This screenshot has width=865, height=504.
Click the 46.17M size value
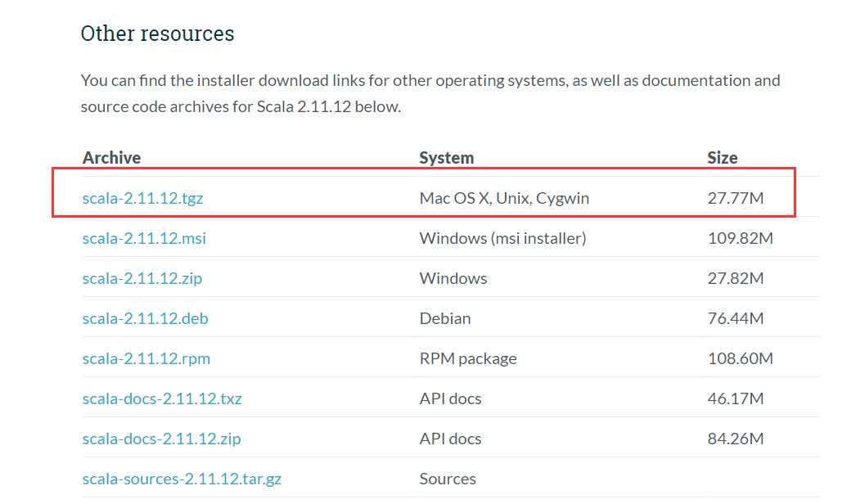pos(736,398)
